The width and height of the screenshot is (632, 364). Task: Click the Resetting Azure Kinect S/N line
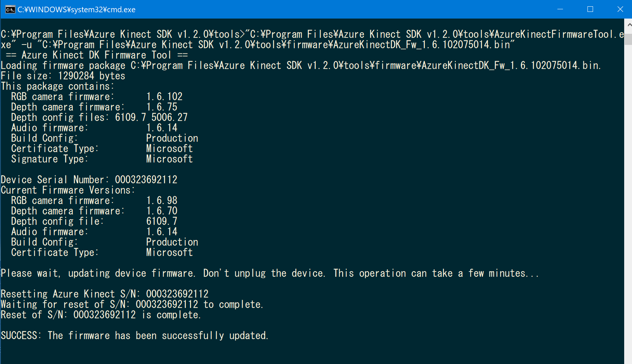pyautogui.click(x=105, y=294)
